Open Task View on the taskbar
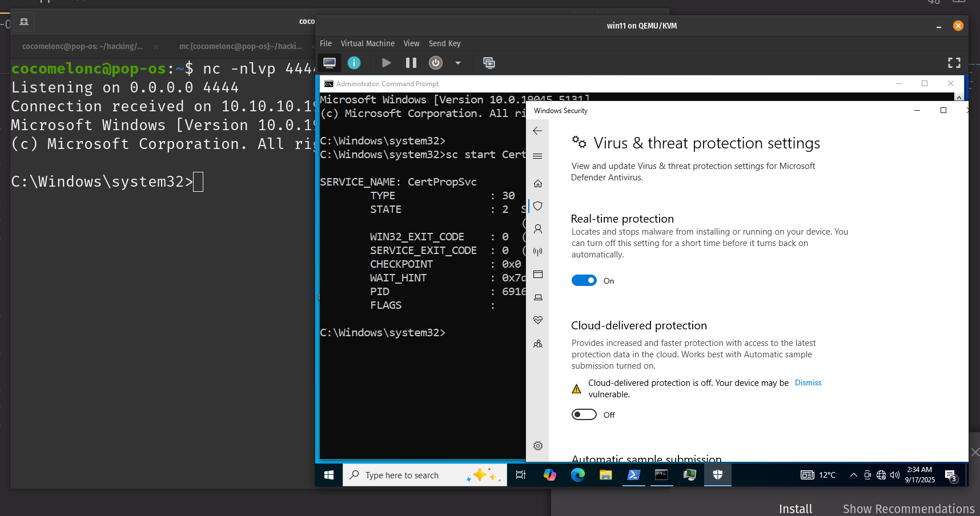 point(521,475)
